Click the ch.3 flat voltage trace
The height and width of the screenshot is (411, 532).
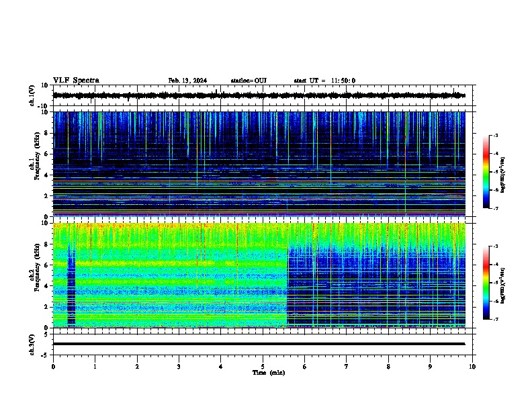(x=259, y=344)
